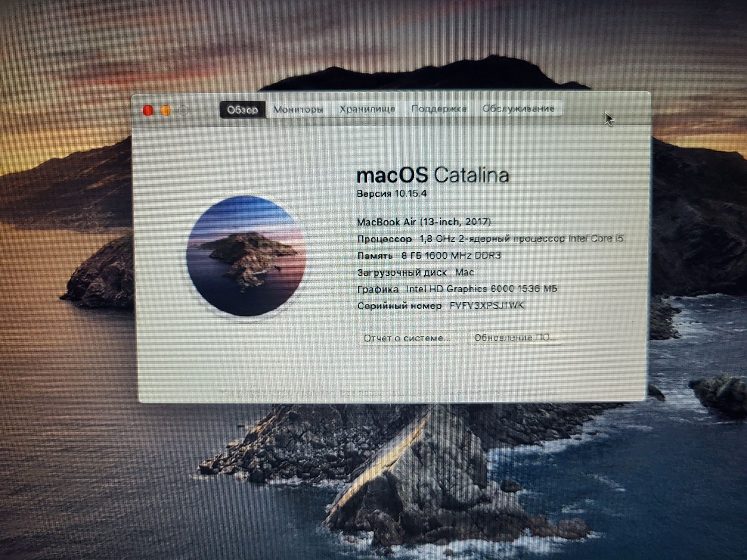747x560 pixels.
Task: Click the Графика Intel HD Graphics line
Action: pos(457,289)
